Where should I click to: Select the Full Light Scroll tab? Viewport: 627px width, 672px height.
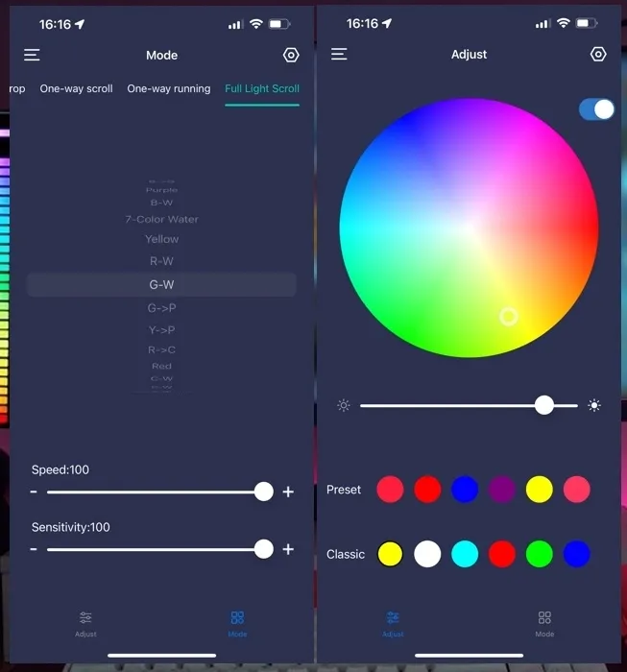click(262, 88)
